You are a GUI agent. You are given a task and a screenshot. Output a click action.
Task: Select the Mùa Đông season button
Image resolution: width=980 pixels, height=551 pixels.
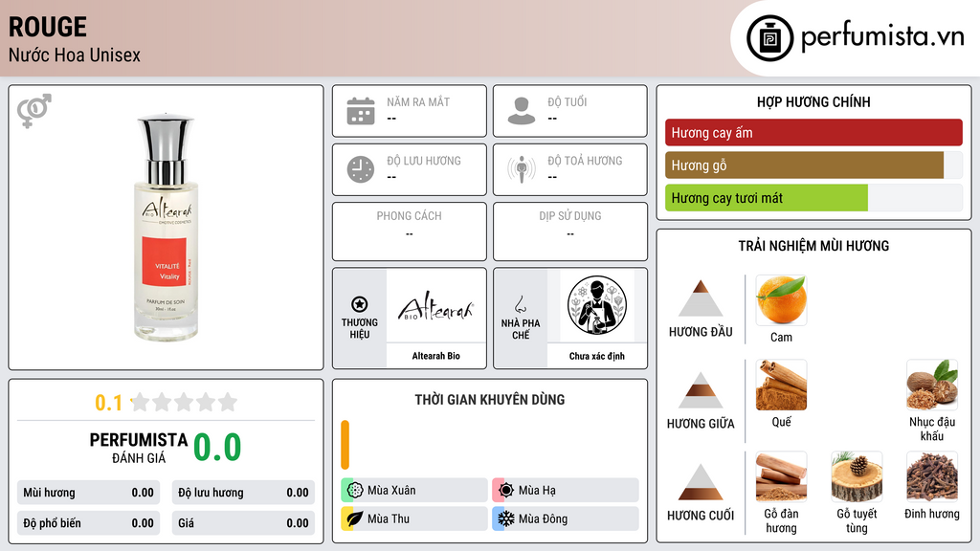pos(566,518)
